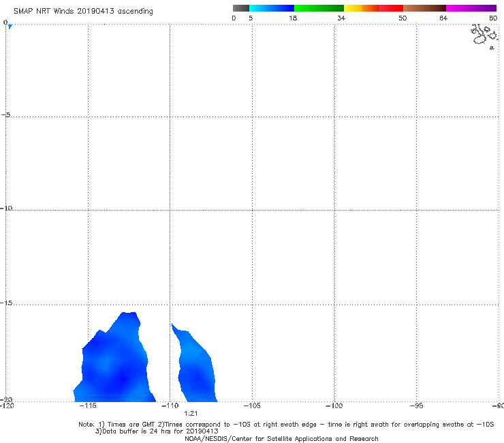This screenshot has width=504, height=443.
Task: Click the NOAA/NESDIS Center for Satellite Applications credit
Action: [x=281, y=439]
